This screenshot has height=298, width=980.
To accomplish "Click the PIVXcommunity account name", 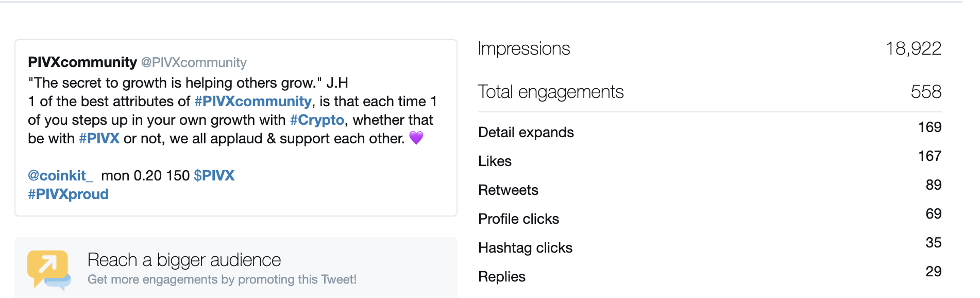I will (x=82, y=62).
